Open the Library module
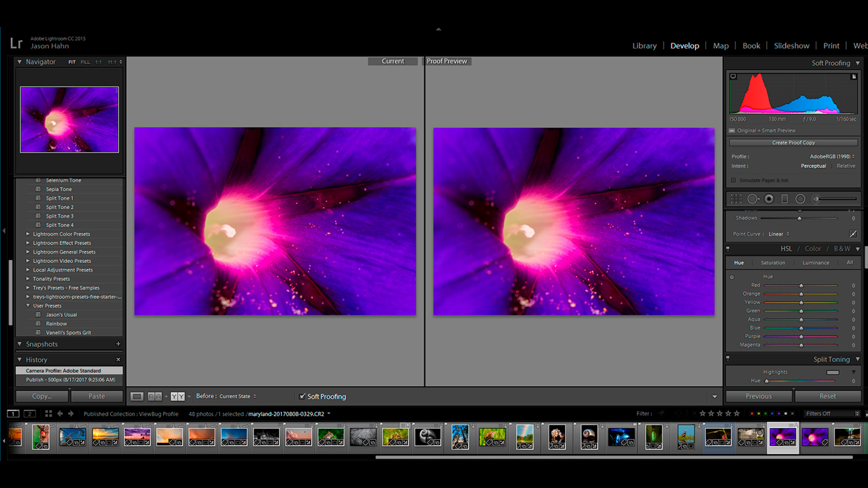This screenshot has width=868, height=488. (644, 46)
